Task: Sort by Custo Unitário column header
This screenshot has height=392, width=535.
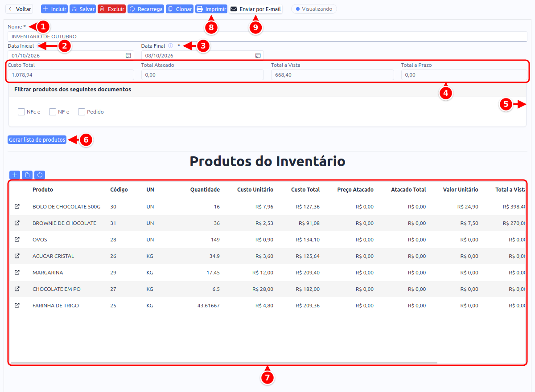Action: pyautogui.click(x=255, y=190)
